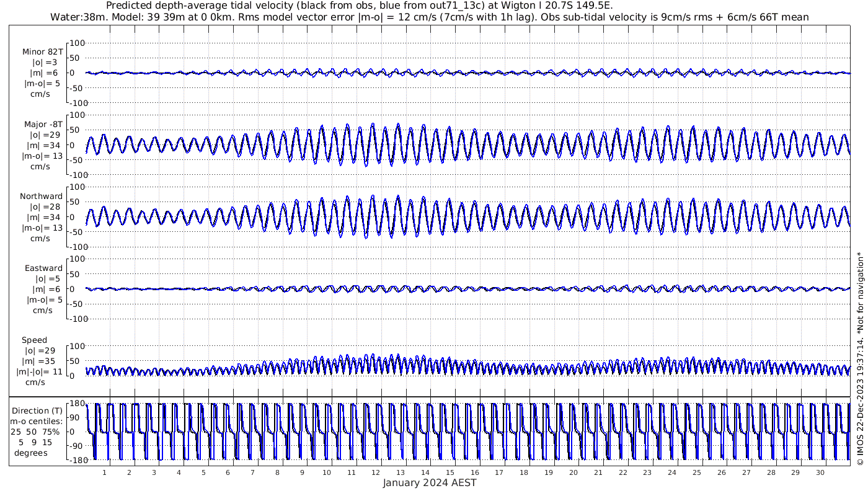Click the 'January 2024 AEST' axis label

(x=430, y=482)
